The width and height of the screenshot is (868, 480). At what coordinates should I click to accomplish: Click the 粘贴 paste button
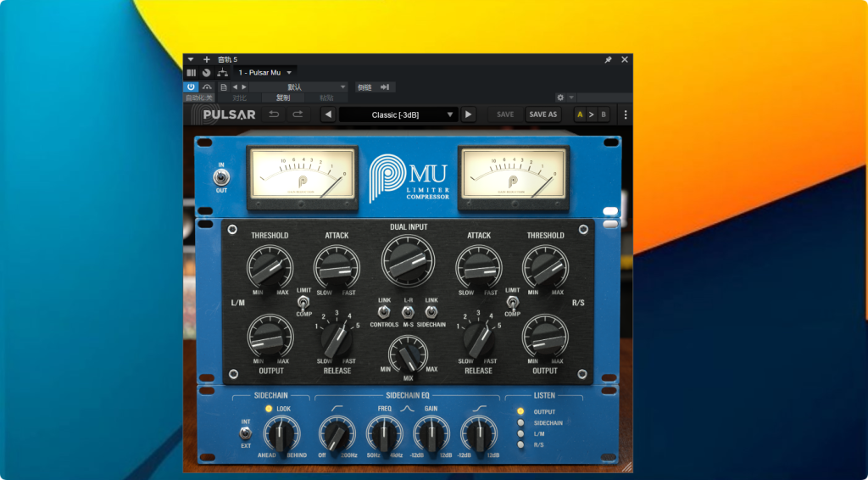point(326,98)
